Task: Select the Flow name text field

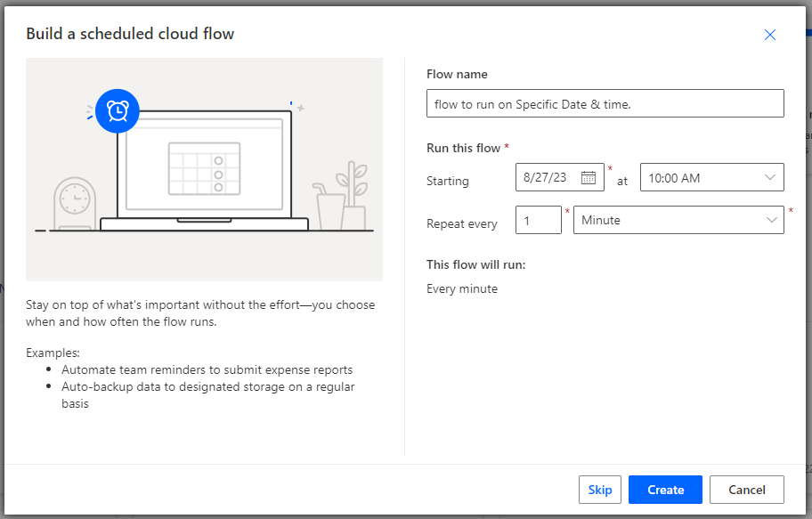Action: point(605,103)
